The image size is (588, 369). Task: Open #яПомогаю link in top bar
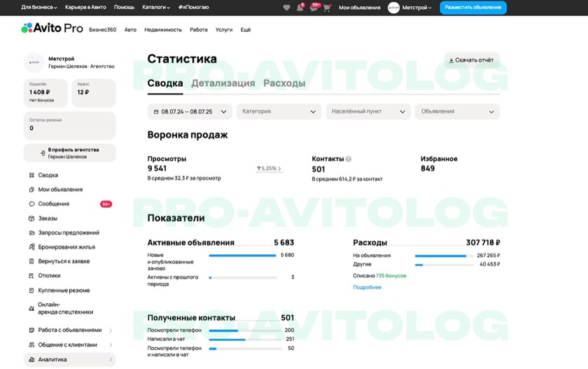coord(193,7)
